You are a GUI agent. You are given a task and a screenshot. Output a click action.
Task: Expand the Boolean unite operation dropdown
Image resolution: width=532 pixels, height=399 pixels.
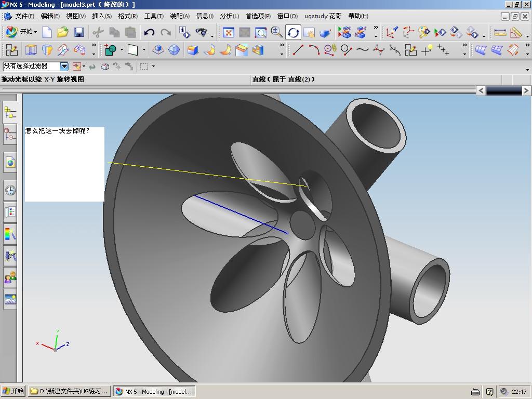click(x=122, y=50)
